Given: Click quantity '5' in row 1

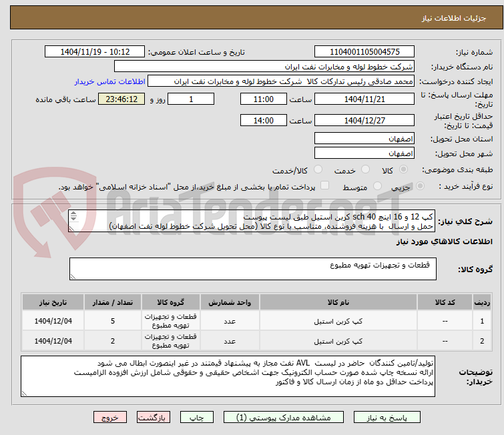Looking at the screenshot, I should pyautogui.click(x=113, y=321).
